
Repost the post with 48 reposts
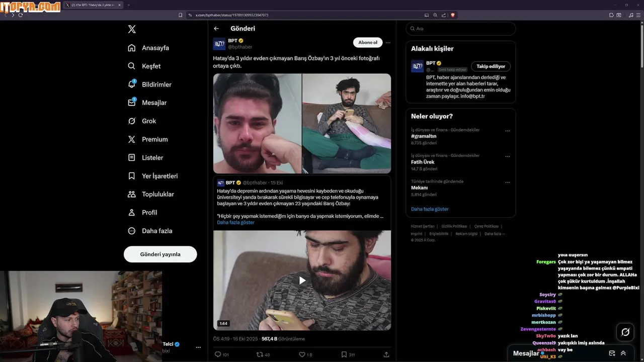pyautogui.click(x=263, y=354)
